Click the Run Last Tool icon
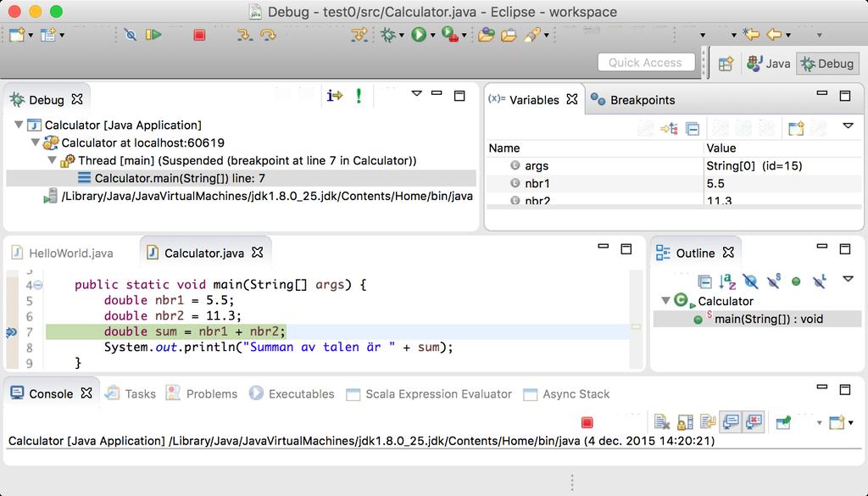This screenshot has height=496, width=868. coord(450,35)
